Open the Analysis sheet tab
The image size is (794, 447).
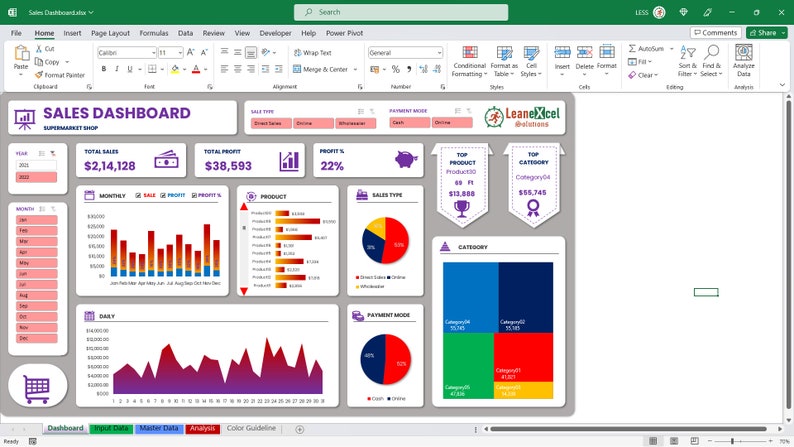pyautogui.click(x=203, y=428)
